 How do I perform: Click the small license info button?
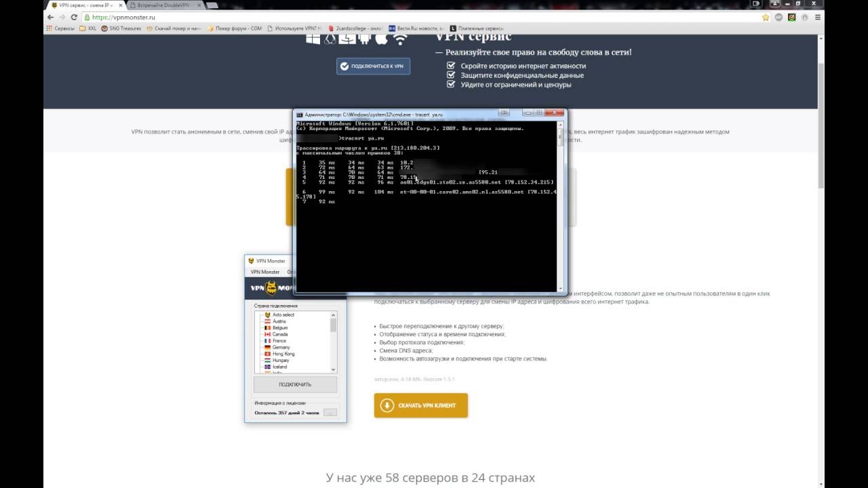pyautogui.click(x=330, y=412)
